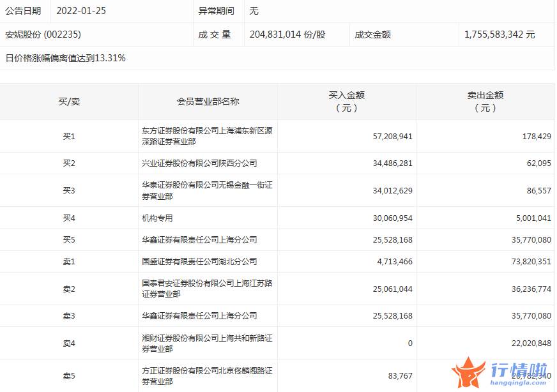This screenshot has height=392, width=557.
Task: Select 35,770,080 in the 买5 row
Action: pos(531,240)
